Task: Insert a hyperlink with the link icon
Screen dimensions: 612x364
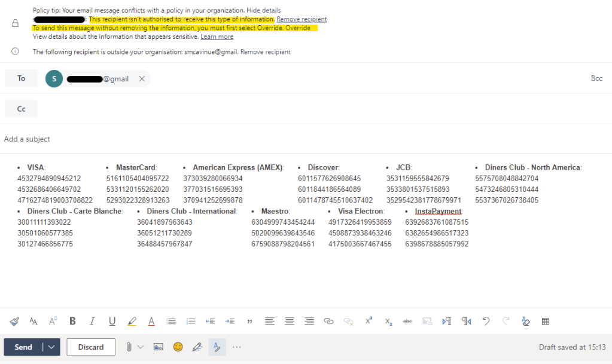Action: [328, 321]
